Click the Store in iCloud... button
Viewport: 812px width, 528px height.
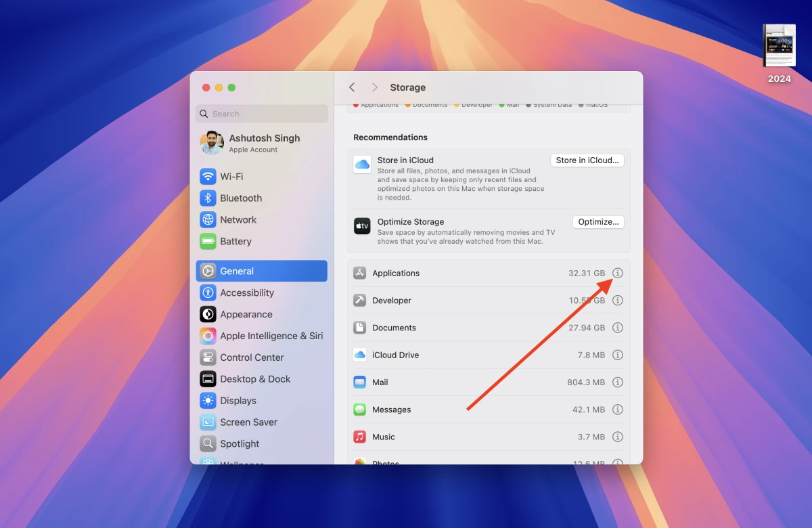coord(587,160)
